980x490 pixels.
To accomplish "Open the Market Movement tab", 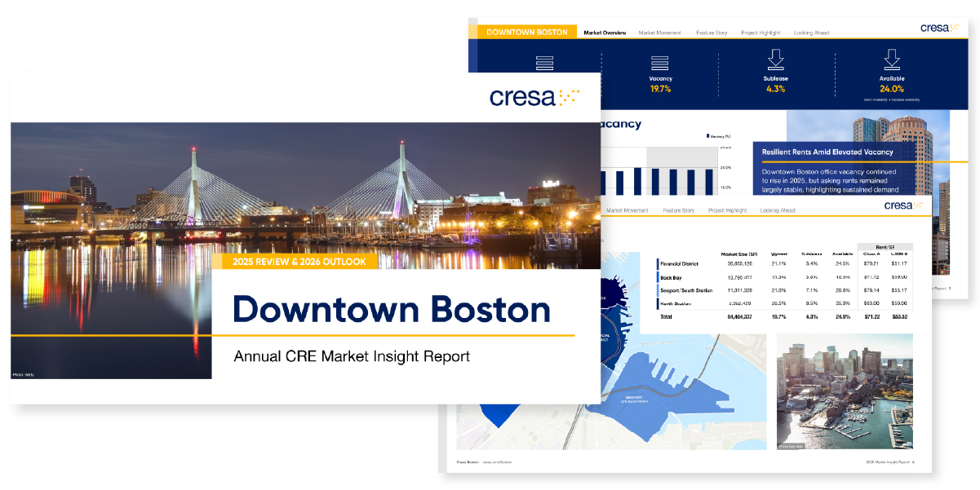I will pos(660,33).
